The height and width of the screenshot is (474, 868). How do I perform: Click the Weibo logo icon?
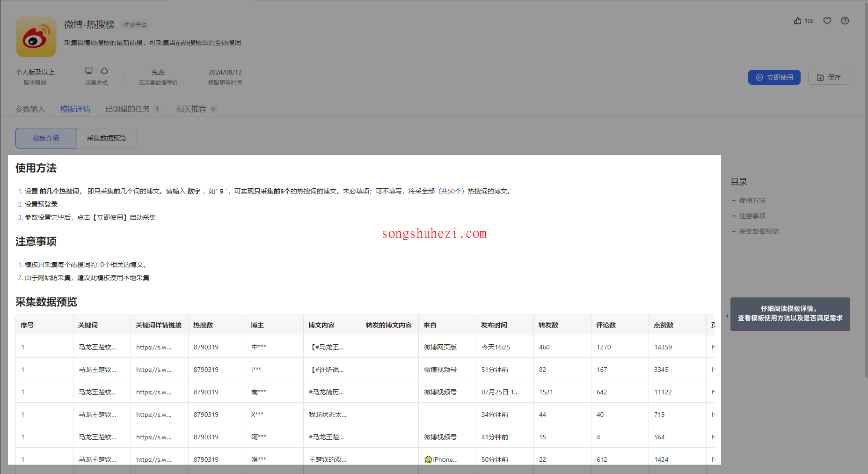tap(36, 37)
